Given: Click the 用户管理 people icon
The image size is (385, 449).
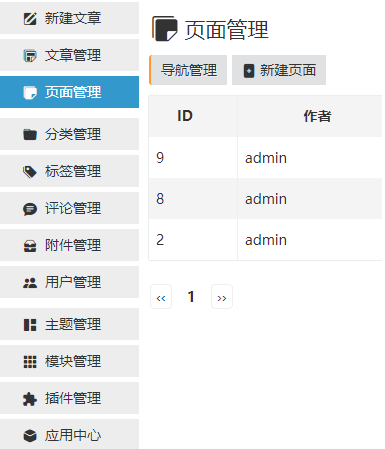Looking at the screenshot, I should click(x=30, y=283).
